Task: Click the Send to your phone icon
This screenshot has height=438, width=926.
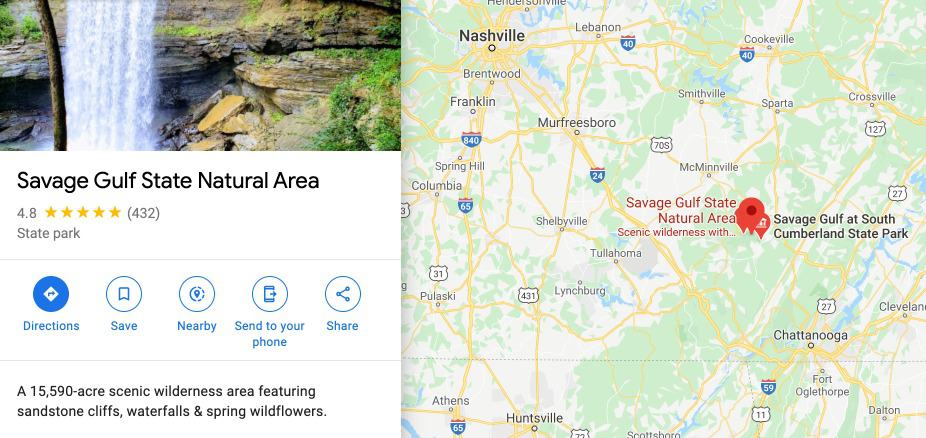Action: click(270, 294)
